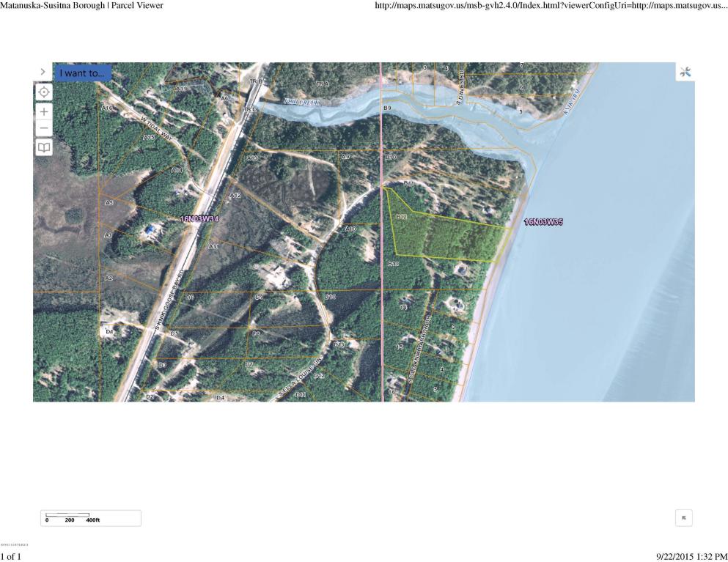The image size is (728, 562).
Task: Click the maps.matsugov.us URL in the header
Action: (551, 6)
